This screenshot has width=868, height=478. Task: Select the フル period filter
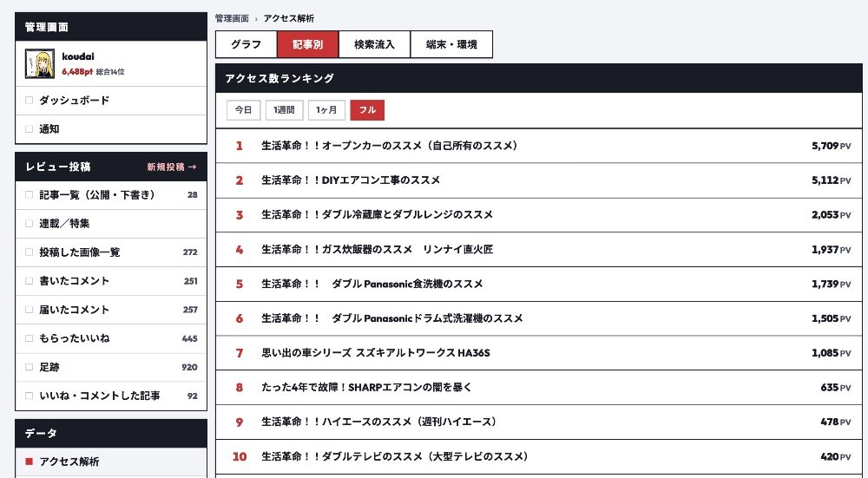click(367, 110)
